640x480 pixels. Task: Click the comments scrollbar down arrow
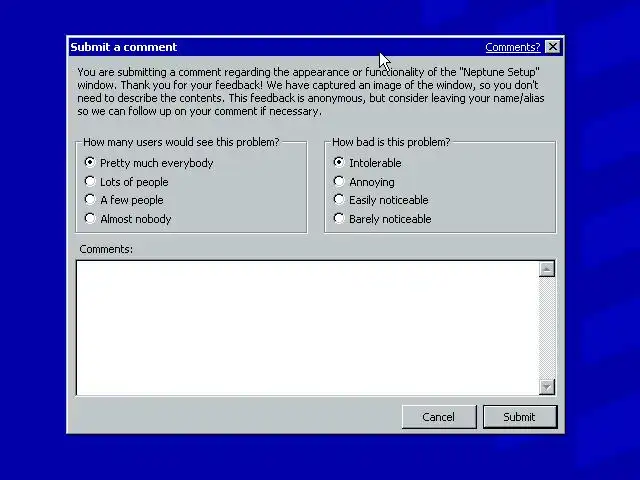pos(547,387)
